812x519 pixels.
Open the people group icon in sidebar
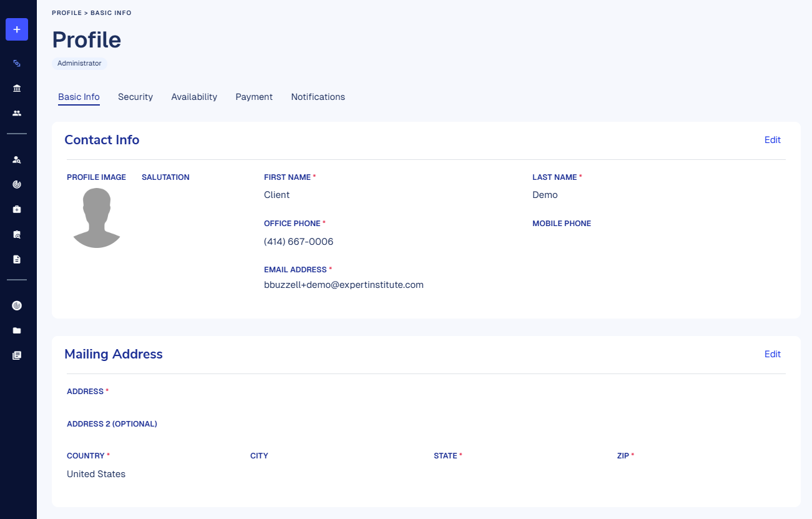coord(17,113)
